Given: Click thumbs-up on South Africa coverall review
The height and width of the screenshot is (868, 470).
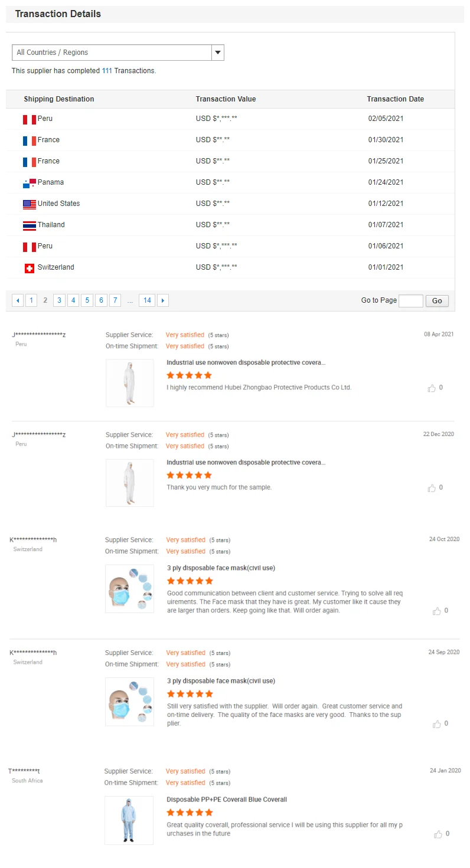Looking at the screenshot, I should (x=438, y=834).
